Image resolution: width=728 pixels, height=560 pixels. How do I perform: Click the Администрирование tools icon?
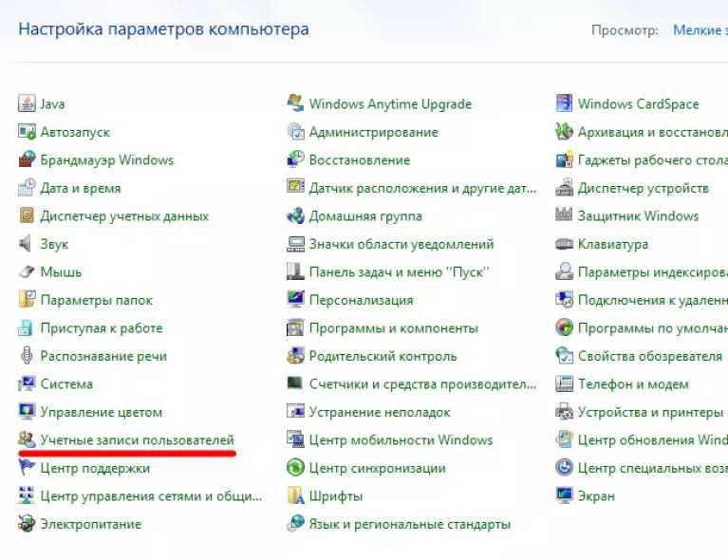coord(295,131)
